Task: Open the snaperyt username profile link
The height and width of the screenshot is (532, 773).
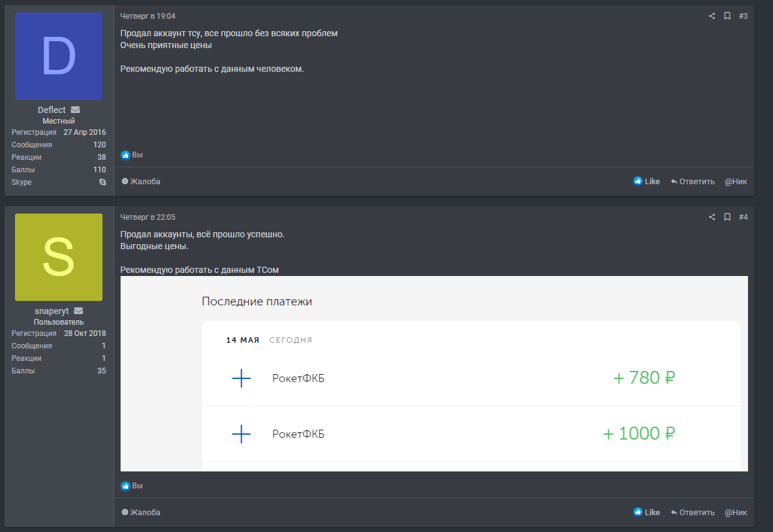Action: (51, 311)
